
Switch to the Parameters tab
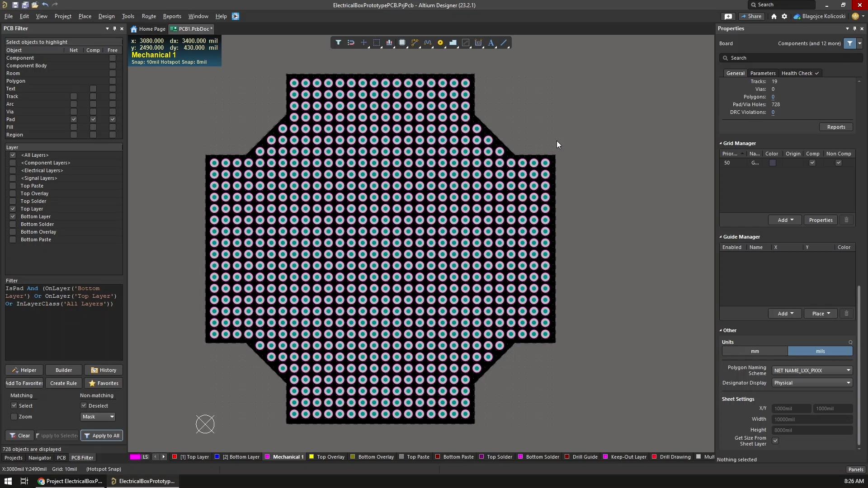pos(763,73)
